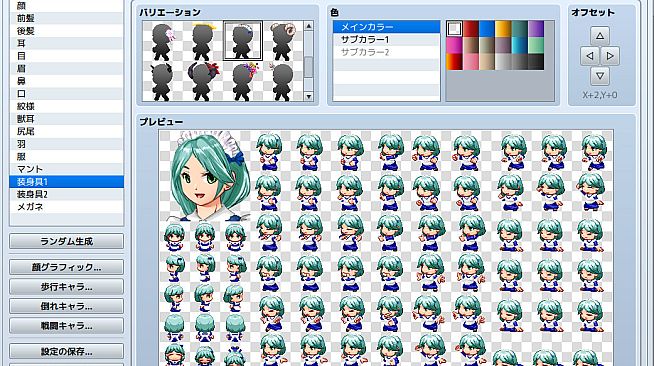Nudge offset right with the right arrow
654x366 pixels.
click(610, 56)
